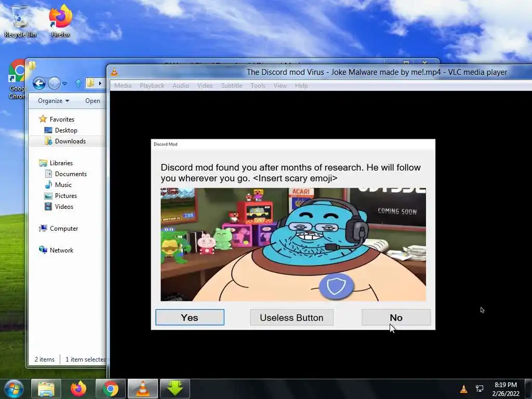The height and width of the screenshot is (399, 532).
Task: Click the VLC window title text
Action: coord(377,72)
